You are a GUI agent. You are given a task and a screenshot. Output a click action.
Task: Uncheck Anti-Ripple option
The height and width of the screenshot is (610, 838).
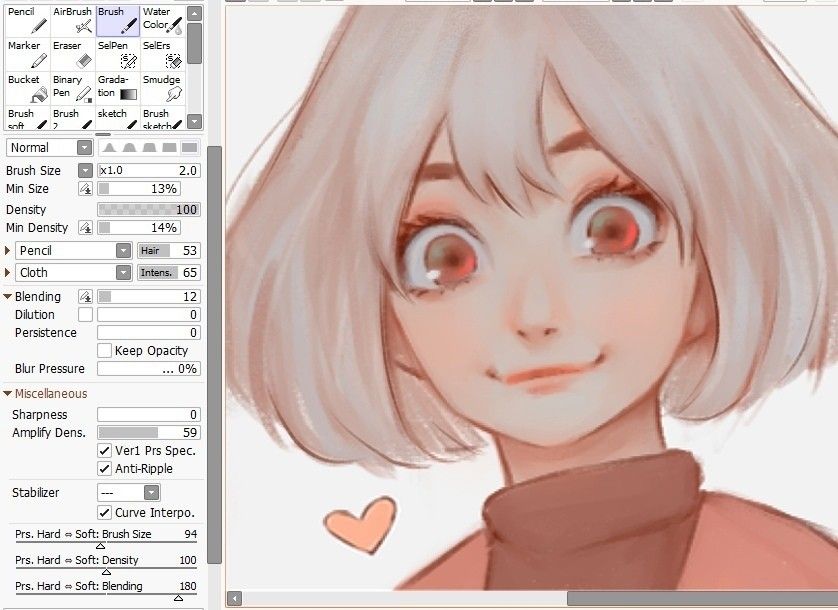pos(105,469)
